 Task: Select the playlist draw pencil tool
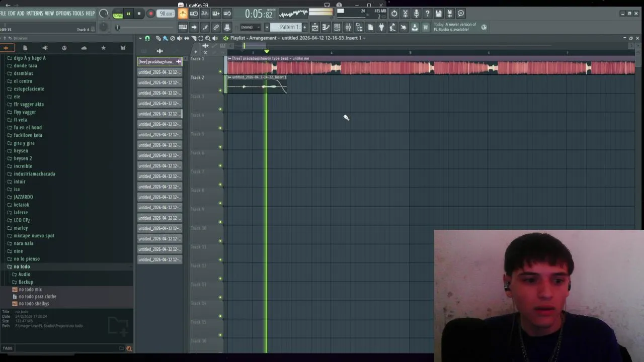coord(158,38)
